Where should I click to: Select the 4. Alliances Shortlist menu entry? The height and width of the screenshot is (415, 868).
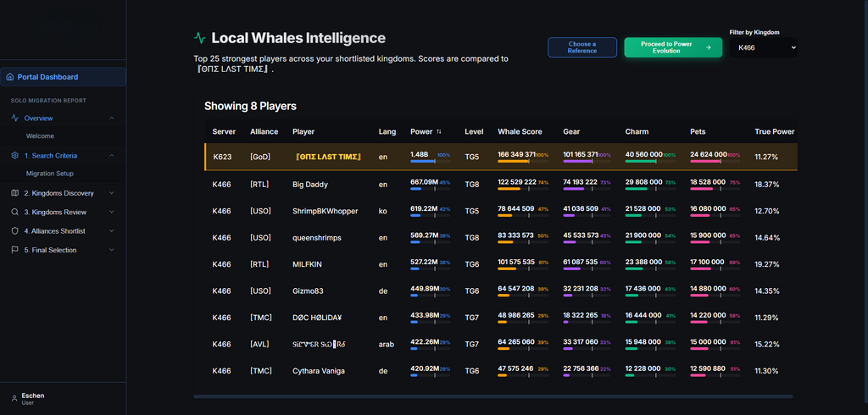tap(63, 231)
